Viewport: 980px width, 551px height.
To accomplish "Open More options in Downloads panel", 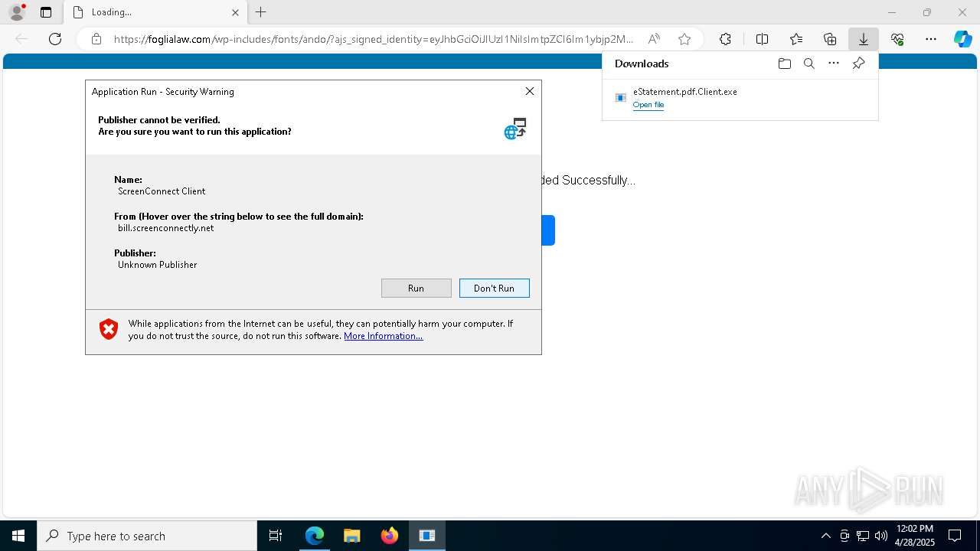I will 834,64.
